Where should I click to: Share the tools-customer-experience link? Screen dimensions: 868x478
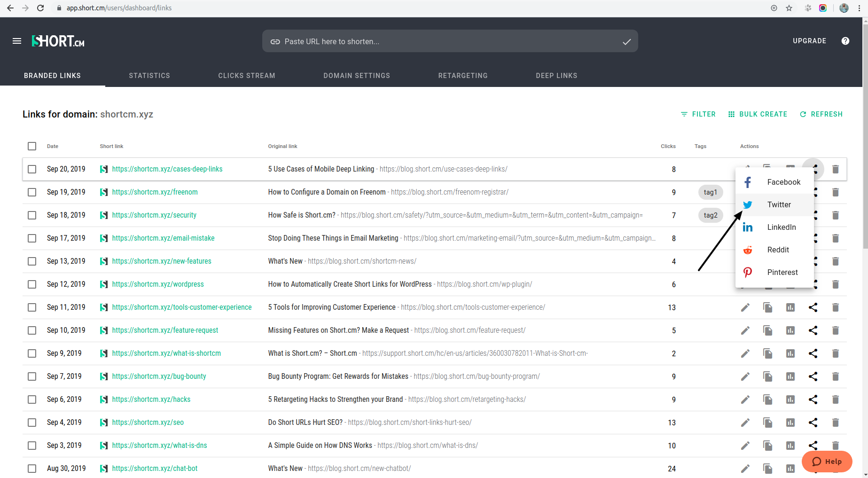(813, 307)
